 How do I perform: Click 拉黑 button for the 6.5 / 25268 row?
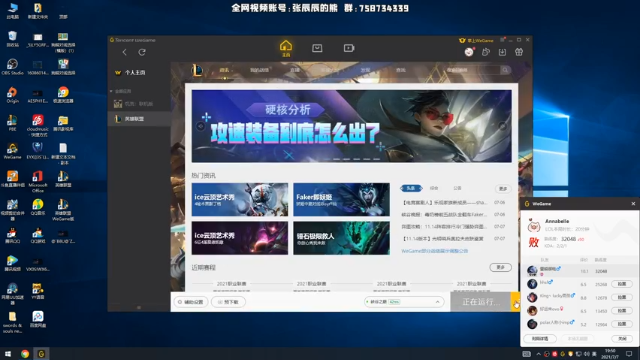[622, 284]
